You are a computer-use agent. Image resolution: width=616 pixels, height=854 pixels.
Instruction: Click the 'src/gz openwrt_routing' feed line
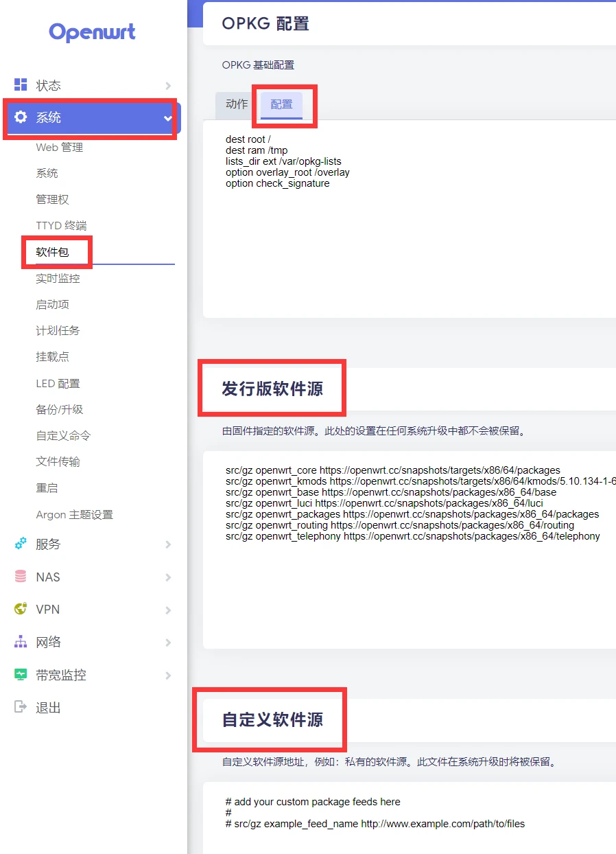pyautogui.click(x=400, y=525)
